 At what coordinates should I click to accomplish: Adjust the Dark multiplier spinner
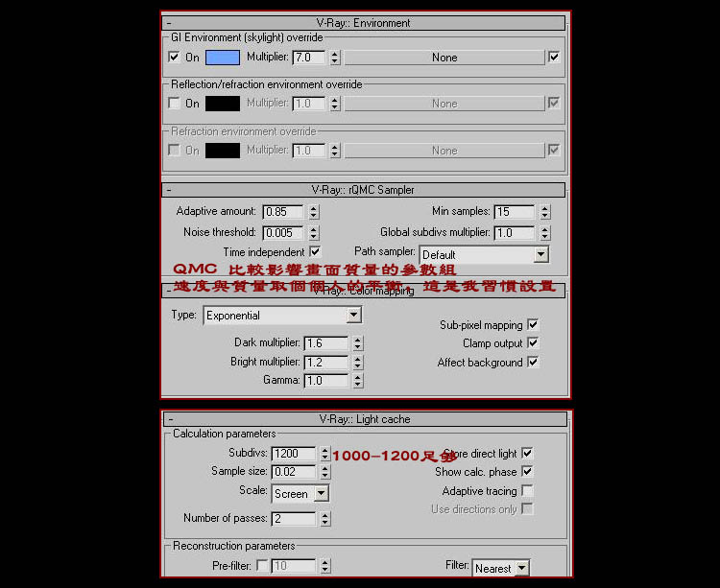pyautogui.click(x=358, y=343)
